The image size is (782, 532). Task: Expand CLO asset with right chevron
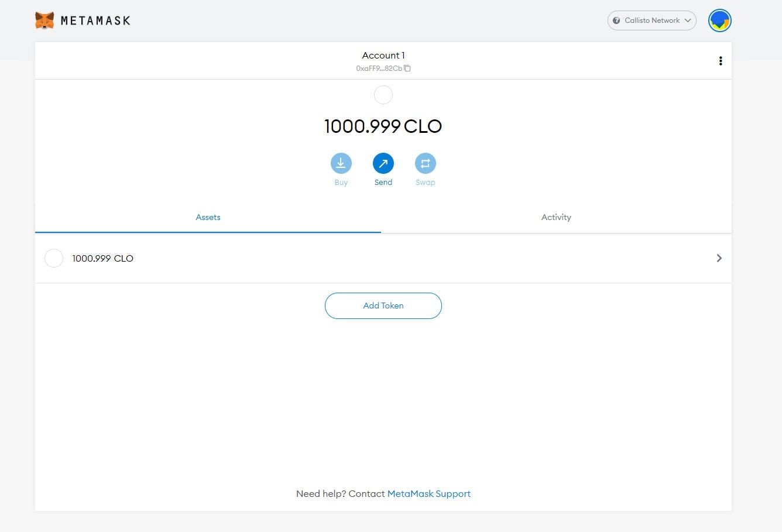[x=719, y=258]
